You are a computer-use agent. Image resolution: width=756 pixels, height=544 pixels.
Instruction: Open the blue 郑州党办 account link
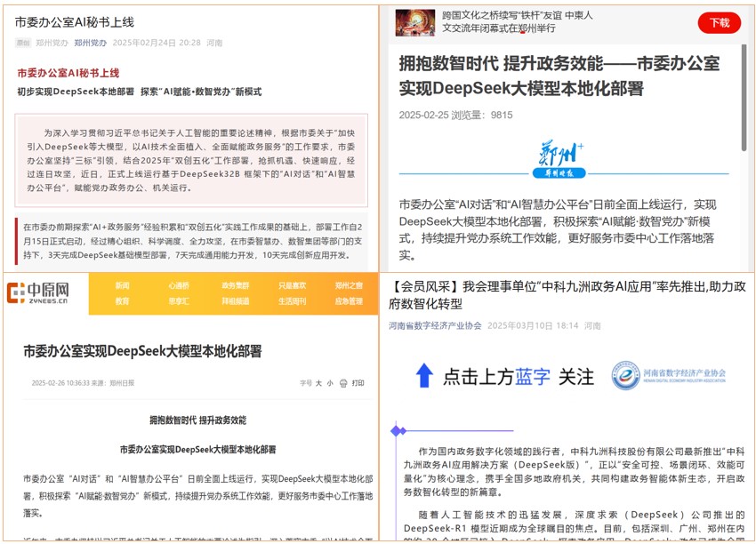coord(90,43)
